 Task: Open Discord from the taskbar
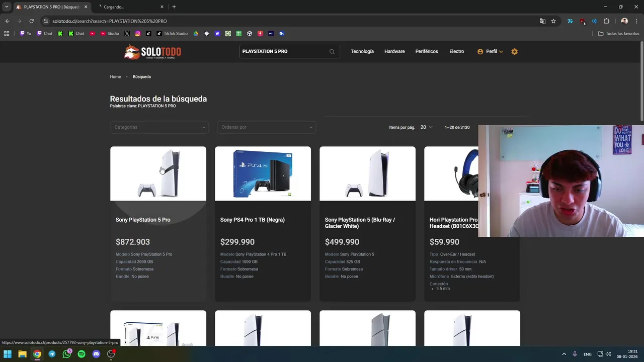click(x=96, y=354)
